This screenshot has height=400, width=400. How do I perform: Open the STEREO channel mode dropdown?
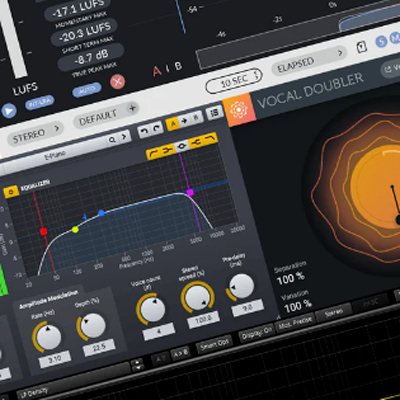[x=36, y=133]
